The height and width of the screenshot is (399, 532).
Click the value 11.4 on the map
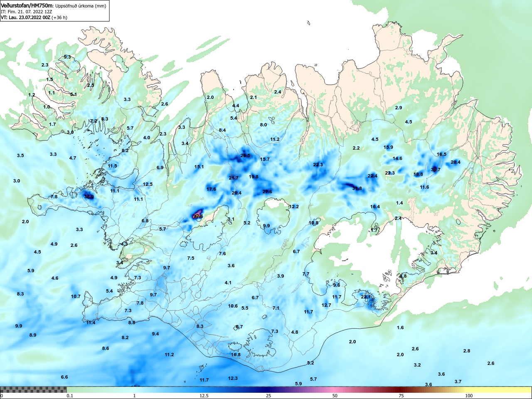tap(91, 323)
